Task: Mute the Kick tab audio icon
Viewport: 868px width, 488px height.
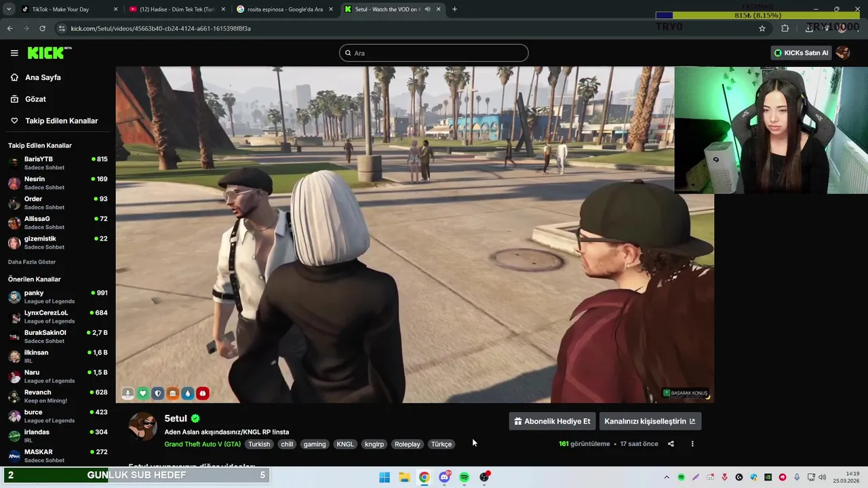Action: (427, 9)
